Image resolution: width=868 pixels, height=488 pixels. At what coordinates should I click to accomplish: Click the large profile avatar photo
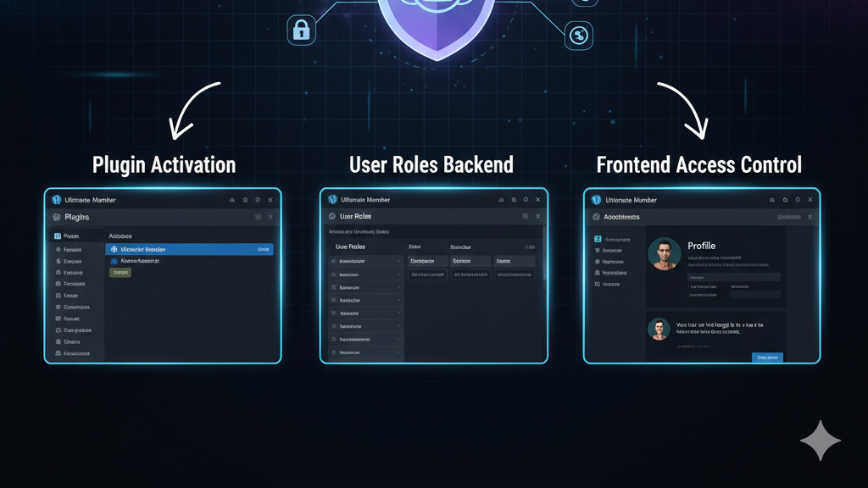(x=664, y=253)
